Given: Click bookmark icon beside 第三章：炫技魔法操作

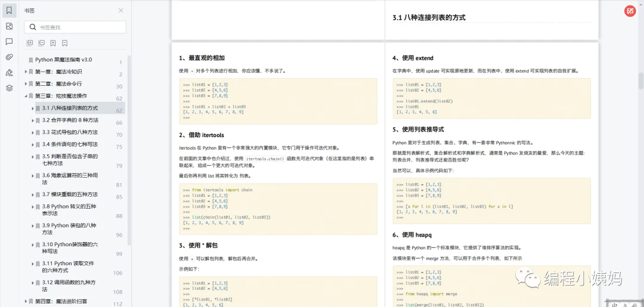Looking at the screenshot, I should 31,96.
